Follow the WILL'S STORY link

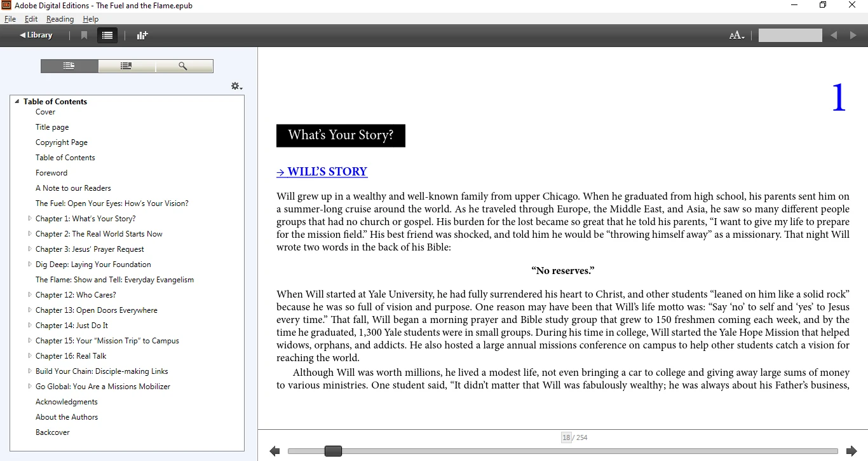coord(322,172)
